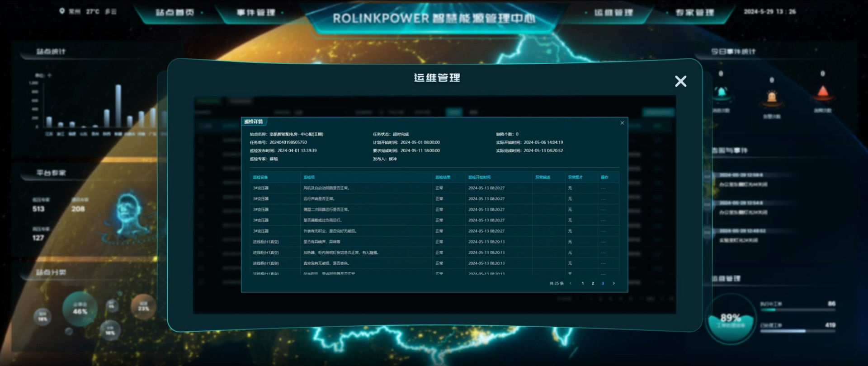The height and width of the screenshot is (366, 868).
Task: Click the holographic expert head icon
Action: point(128,212)
